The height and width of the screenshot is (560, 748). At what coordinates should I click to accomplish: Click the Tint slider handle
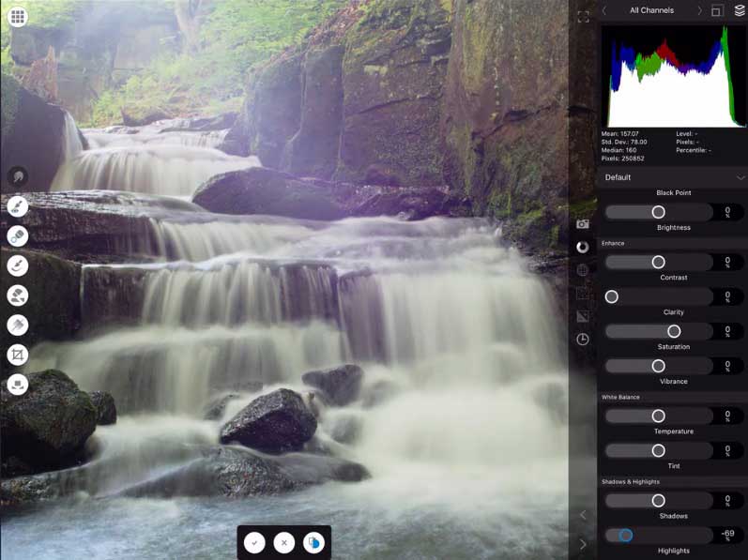(x=658, y=451)
